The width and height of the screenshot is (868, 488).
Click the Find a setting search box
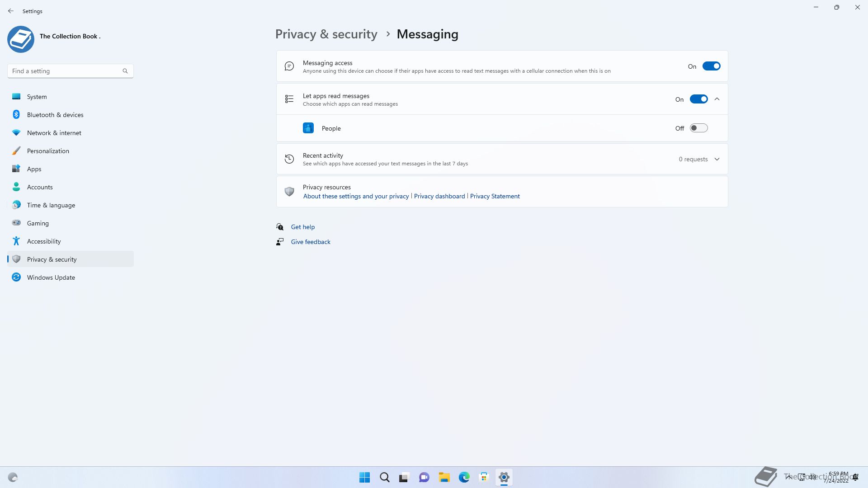70,71
